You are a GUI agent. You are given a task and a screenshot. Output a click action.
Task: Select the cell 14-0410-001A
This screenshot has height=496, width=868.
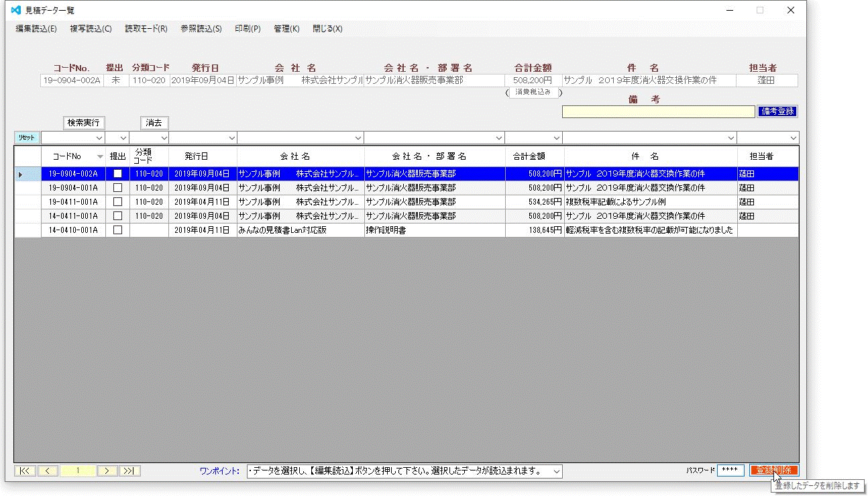[73, 230]
